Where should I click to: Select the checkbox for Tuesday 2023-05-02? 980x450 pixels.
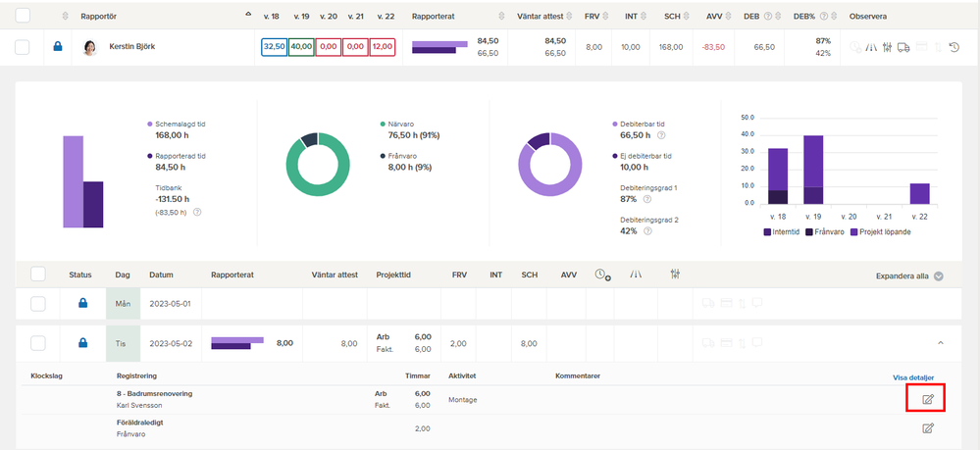coord(38,342)
